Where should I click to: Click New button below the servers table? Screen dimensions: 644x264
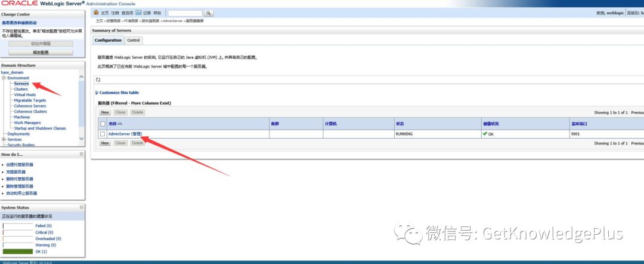tap(105, 143)
